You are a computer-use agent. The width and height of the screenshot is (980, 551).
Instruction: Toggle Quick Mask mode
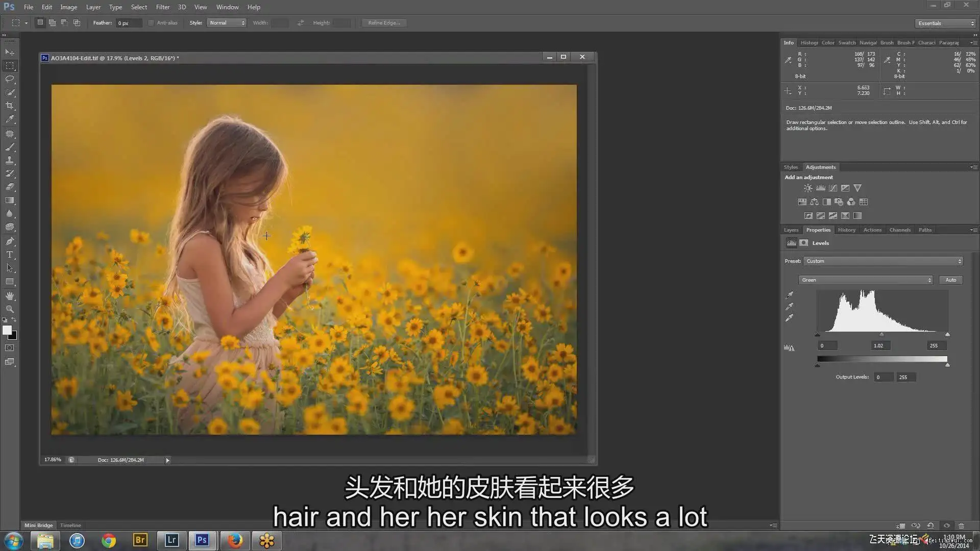pyautogui.click(x=10, y=348)
